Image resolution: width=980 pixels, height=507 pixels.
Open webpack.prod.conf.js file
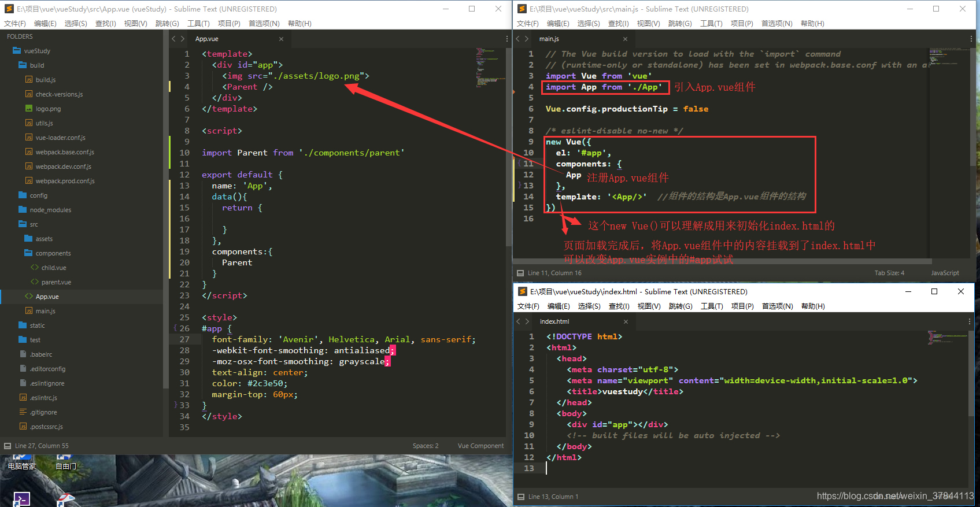point(65,181)
